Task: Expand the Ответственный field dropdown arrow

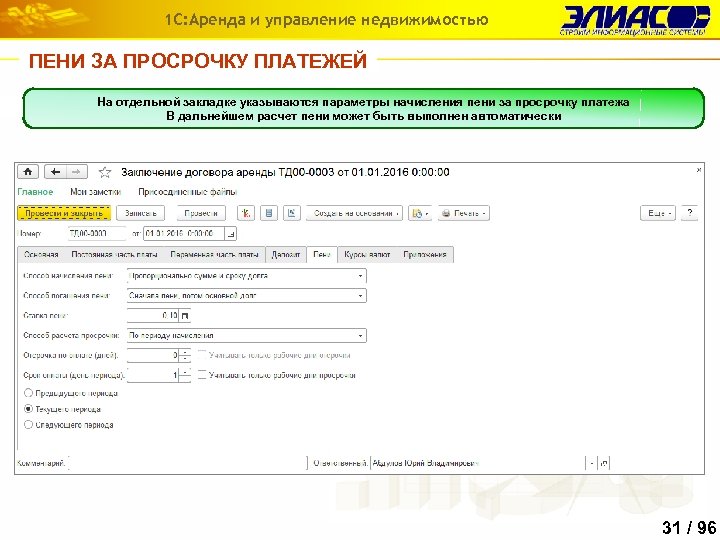Action: coord(591,463)
